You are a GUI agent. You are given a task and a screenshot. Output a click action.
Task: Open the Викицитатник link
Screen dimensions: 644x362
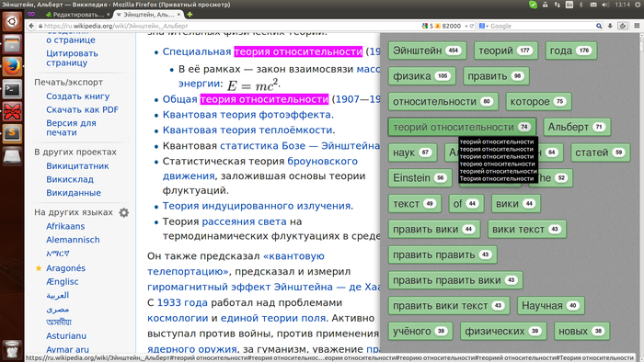point(77,165)
